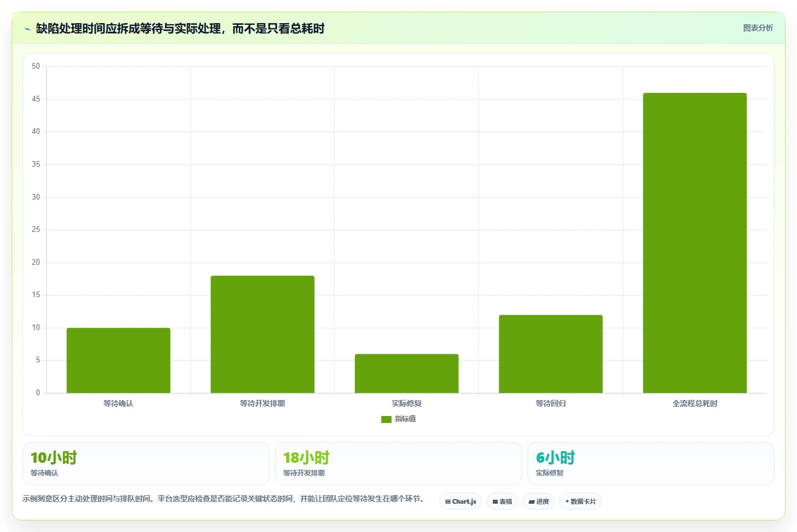
Task: Click the 数据卡片 tag chip
Action: point(581,501)
